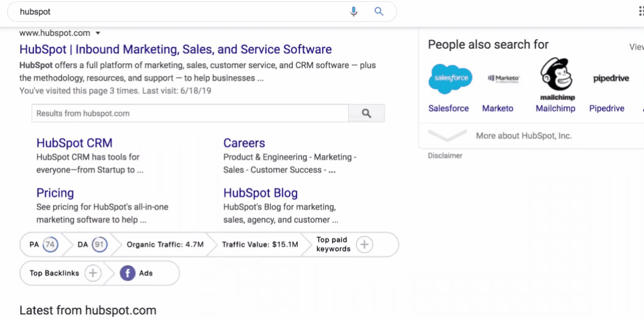Screen dimensions: 644x321
Task: Open the HubSpot CRM sitelink
Action: pyautogui.click(x=74, y=143)
